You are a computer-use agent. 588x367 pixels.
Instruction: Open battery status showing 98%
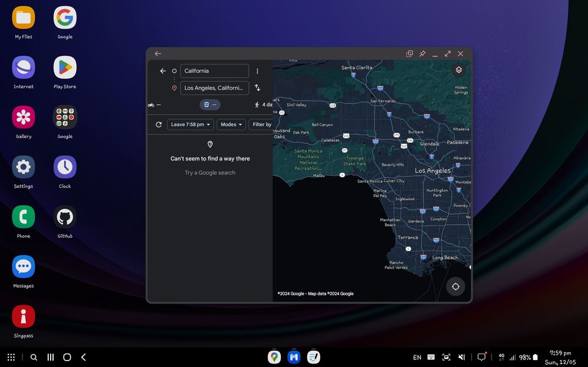(529, 358)
